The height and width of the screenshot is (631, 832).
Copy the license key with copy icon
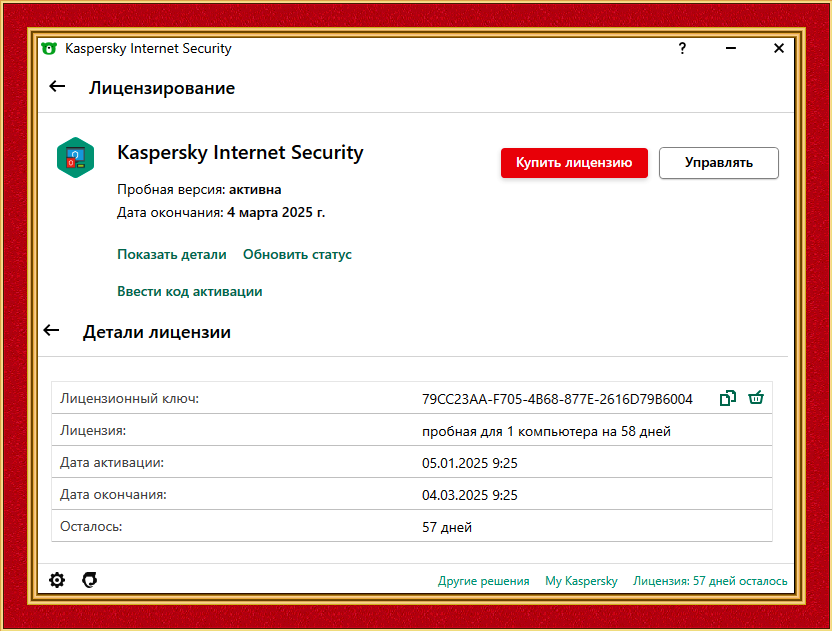pos(727,397)
